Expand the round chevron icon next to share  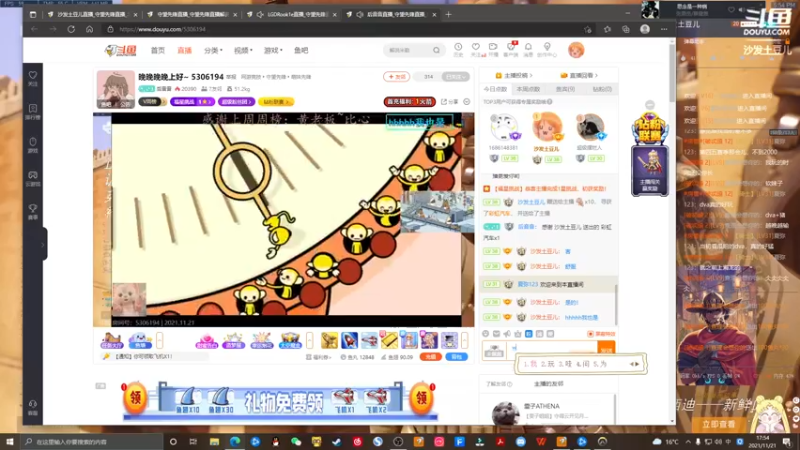pos(467,102)
